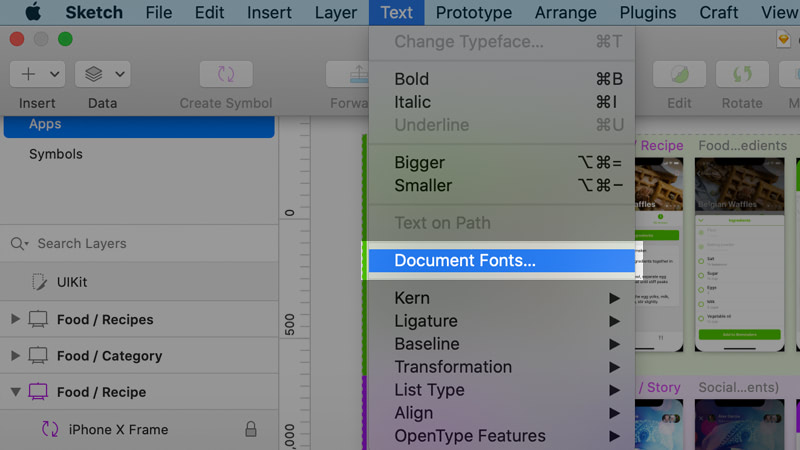Open the List Type submenu
The image size is (800, 450).
coord(502,390)
